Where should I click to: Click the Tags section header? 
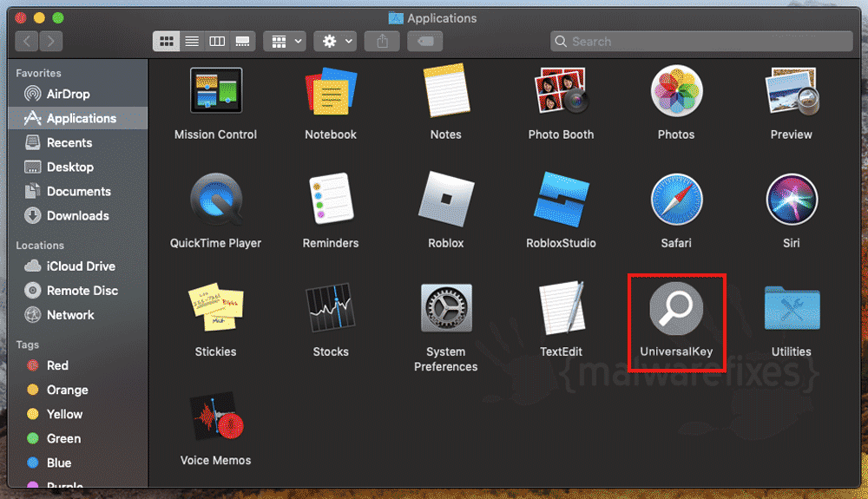[x=27, y=345]
